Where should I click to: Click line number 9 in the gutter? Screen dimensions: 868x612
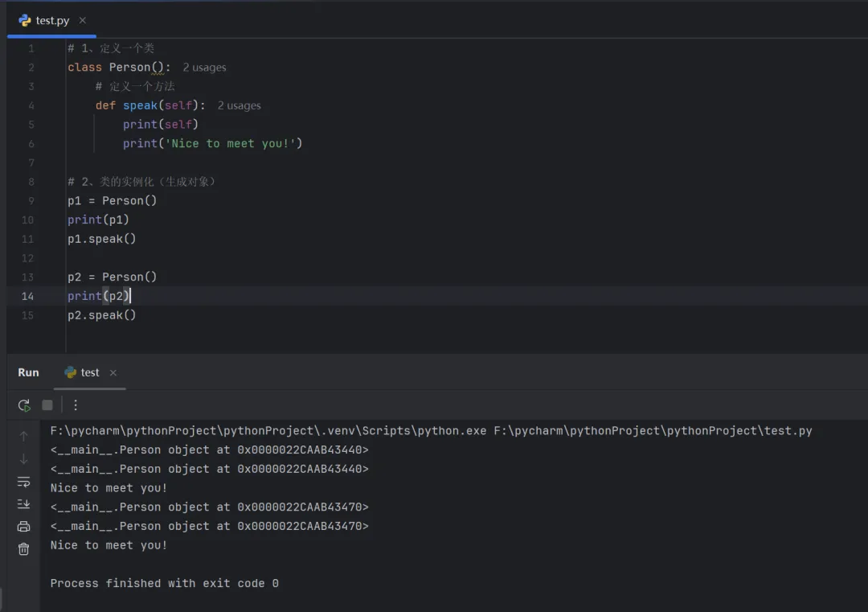click(x=31, y=201)
